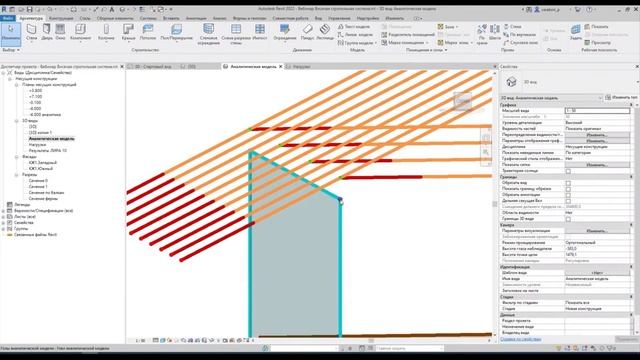Click the Стена opening tool in Проем panel
Image resolution: width=640 pixels, height=360 pixels.
click(x=512, y=27)
